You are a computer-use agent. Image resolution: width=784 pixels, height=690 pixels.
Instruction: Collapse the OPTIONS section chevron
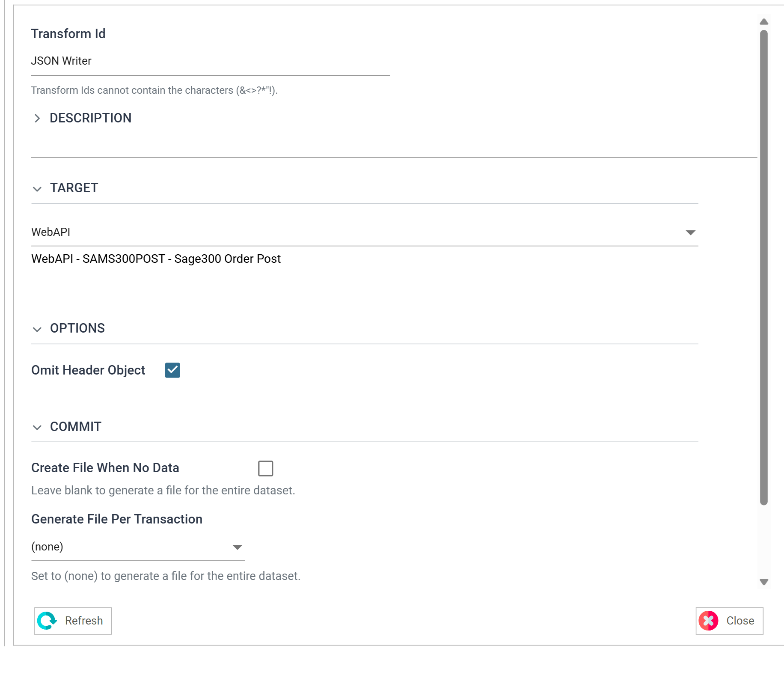point(37,329)
